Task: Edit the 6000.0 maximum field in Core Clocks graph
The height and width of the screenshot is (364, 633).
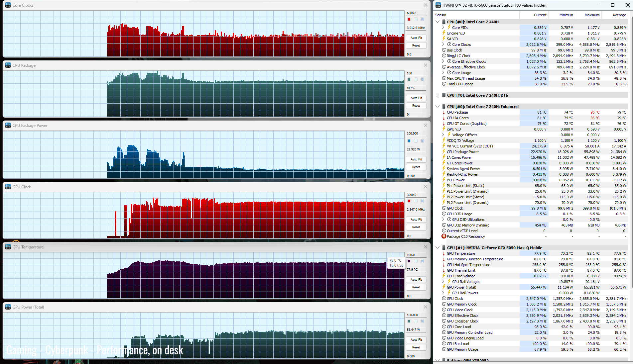Action: click(x=416, y=13)
